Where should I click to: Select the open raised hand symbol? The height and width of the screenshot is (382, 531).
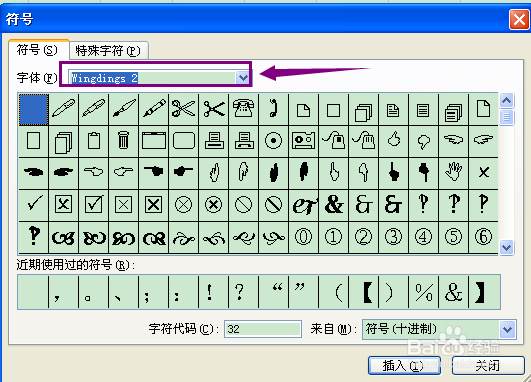[453, 173]
